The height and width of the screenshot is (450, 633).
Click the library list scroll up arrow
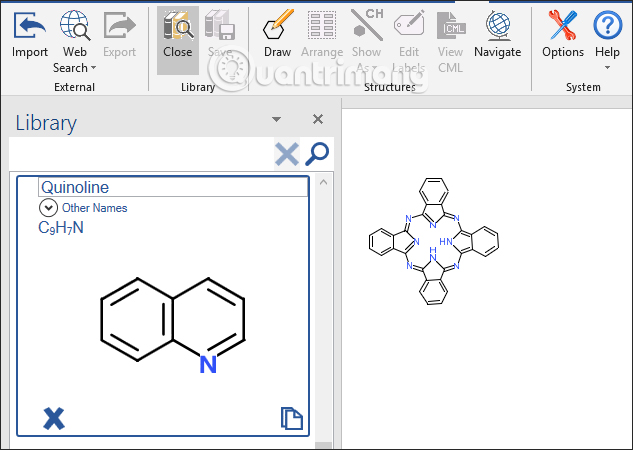pos(323,182)
